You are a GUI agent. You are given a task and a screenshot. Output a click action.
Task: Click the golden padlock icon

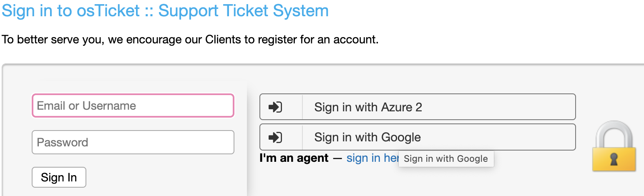pyautogui.click(x=614, y=146)
